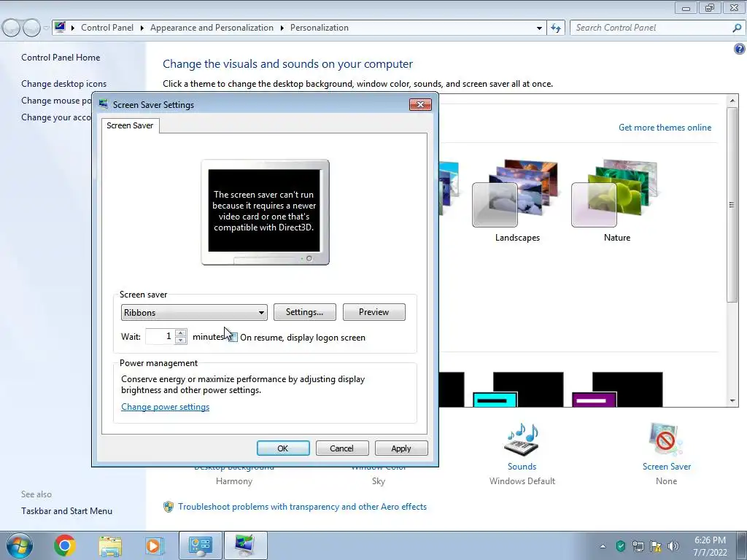Click themes list scroll up arrow
This screenshot has width=747, height=560.
click(x=732, y=101)
